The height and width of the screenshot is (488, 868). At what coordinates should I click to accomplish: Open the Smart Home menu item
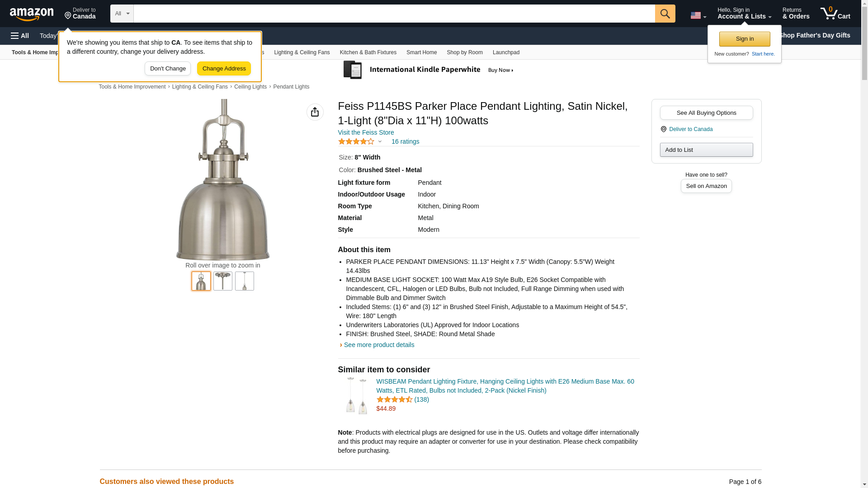(x=421, y=52)
